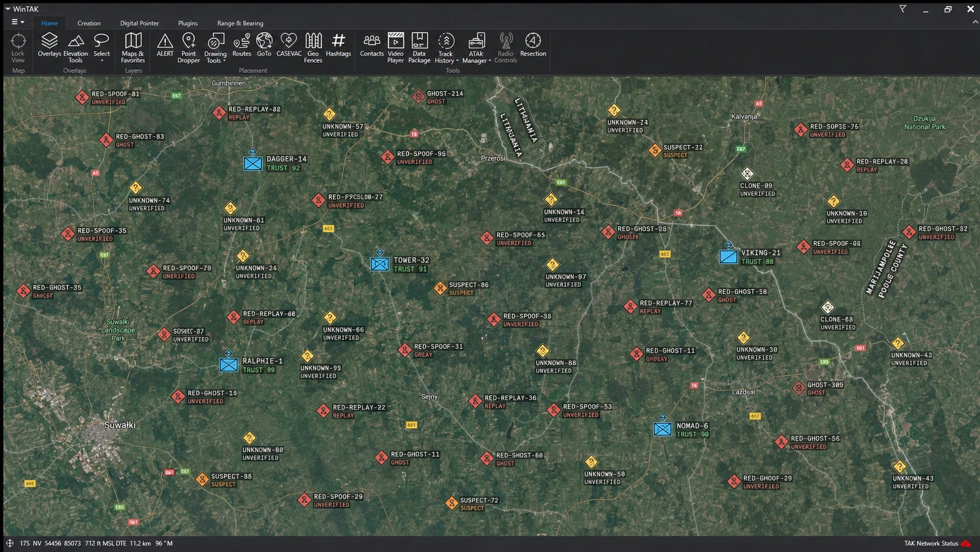The image size is (980, 552).
Task: Click coordinates '17S NV 54456 85073'
Action: 50,543
